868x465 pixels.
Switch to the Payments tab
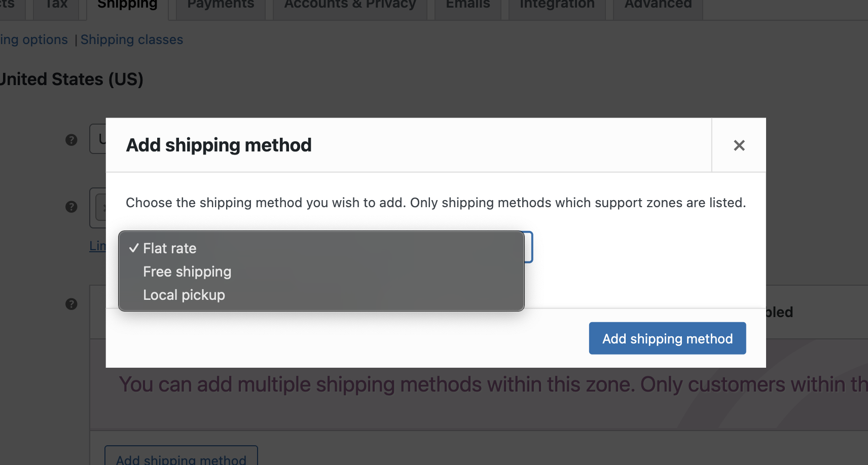coord(220,5)
